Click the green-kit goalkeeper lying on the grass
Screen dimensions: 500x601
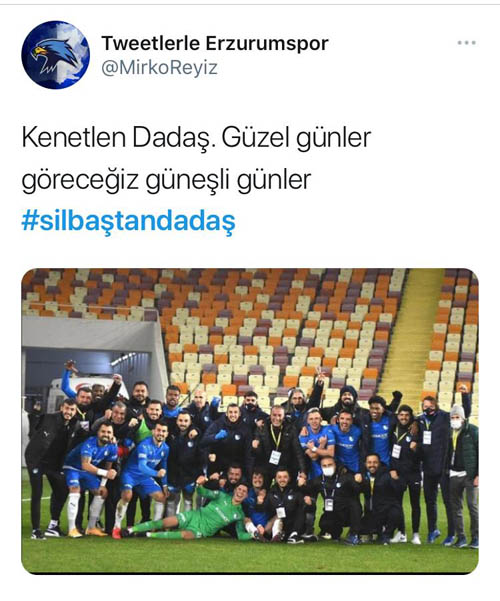pyautogui.click(x=192, y=512)
